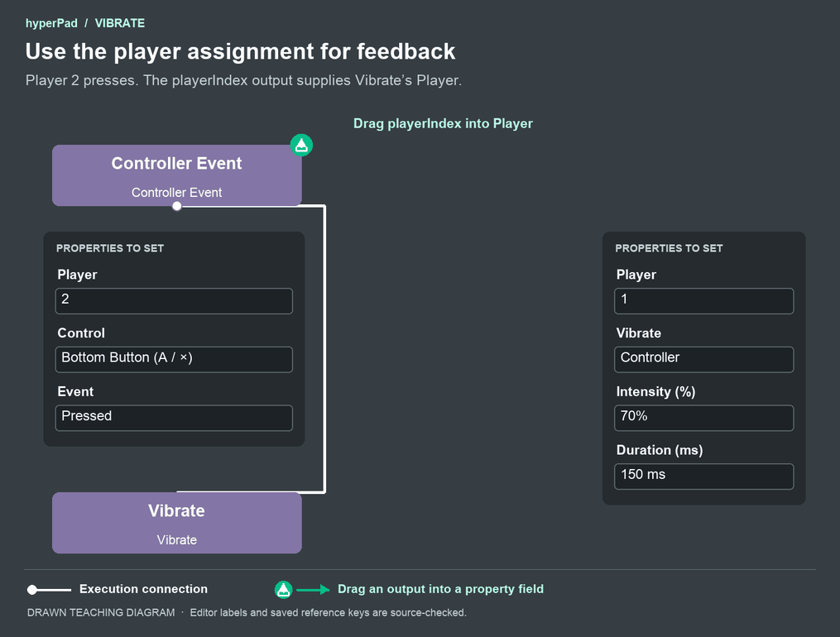Screen dimensions: 840x637
Task: Click the Controller Event Player field showing 2
Action: pyautogui.click(x=174, y=301)
